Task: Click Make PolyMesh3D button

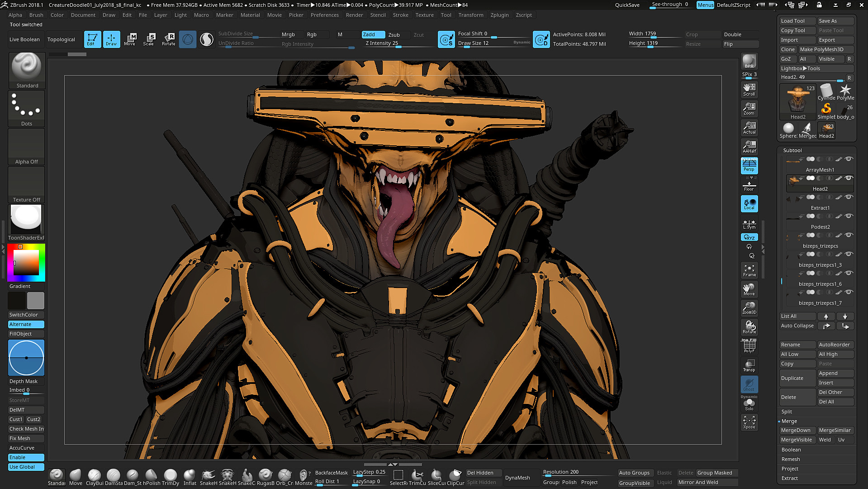Action: [x=825, y=49]
